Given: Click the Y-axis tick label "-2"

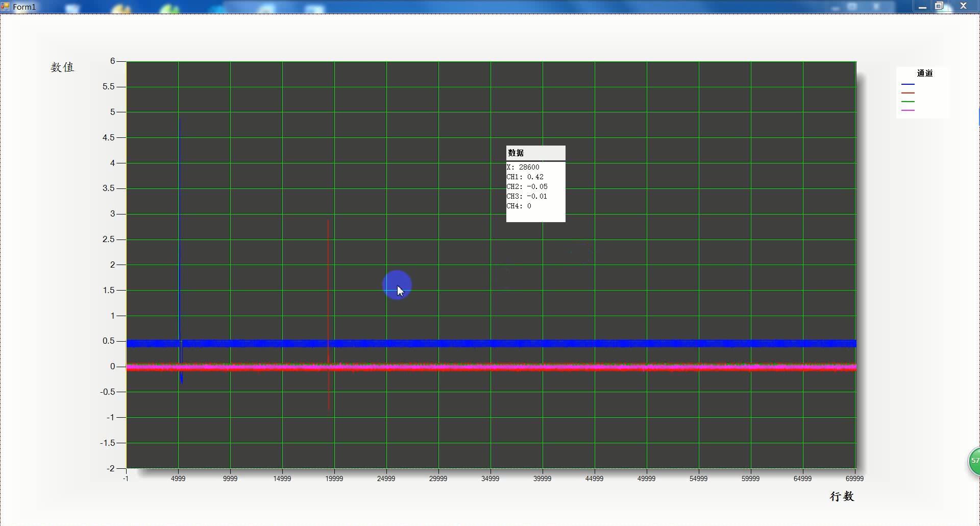Looking at the screenshot, I should 111,468.
